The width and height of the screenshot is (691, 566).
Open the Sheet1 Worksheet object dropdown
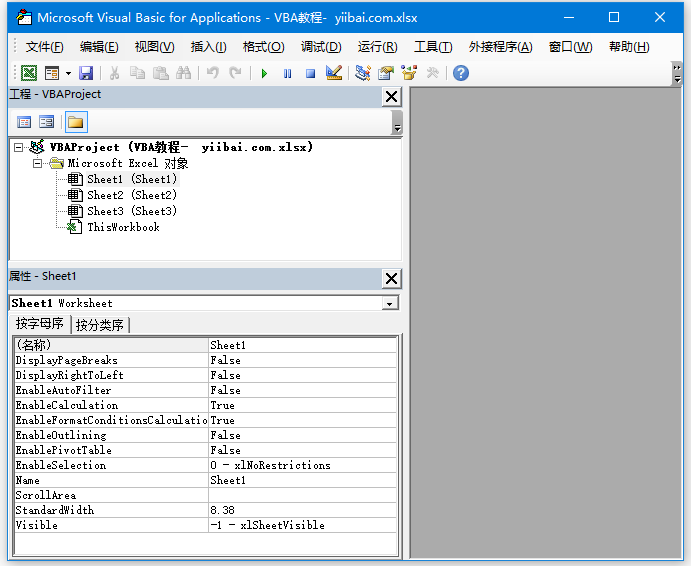coord(390,303)
